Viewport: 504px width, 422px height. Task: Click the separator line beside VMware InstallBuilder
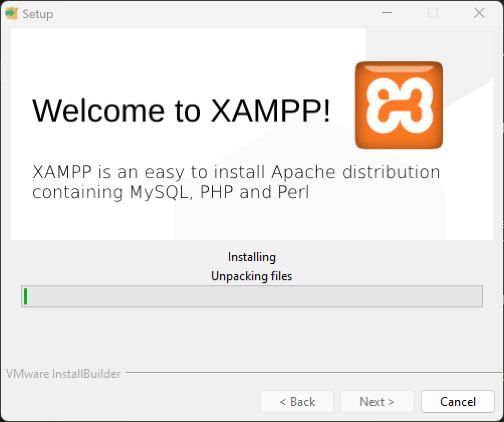311,373
